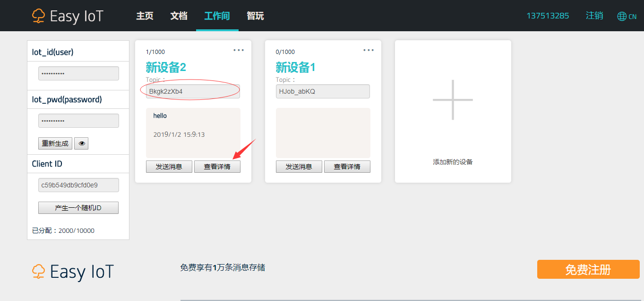Click the plus icon to add device
Viewport: 644px width, 301px height.
coord(453,100)
